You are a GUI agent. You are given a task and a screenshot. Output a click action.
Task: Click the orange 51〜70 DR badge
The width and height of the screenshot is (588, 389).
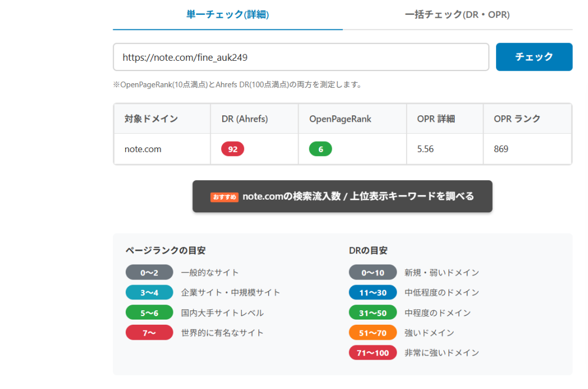pos(373,333)
